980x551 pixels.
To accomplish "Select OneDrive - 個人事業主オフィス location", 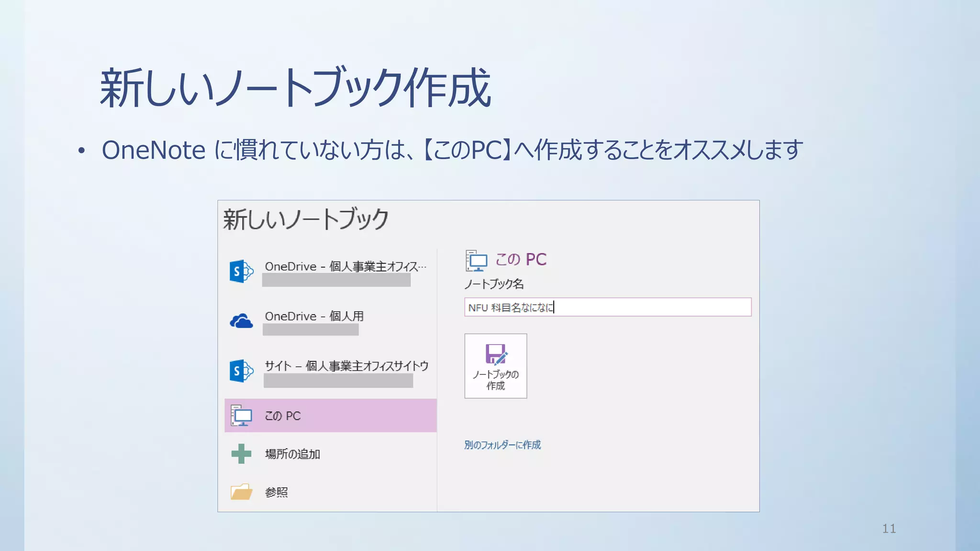I will click(x=330, y=272).
